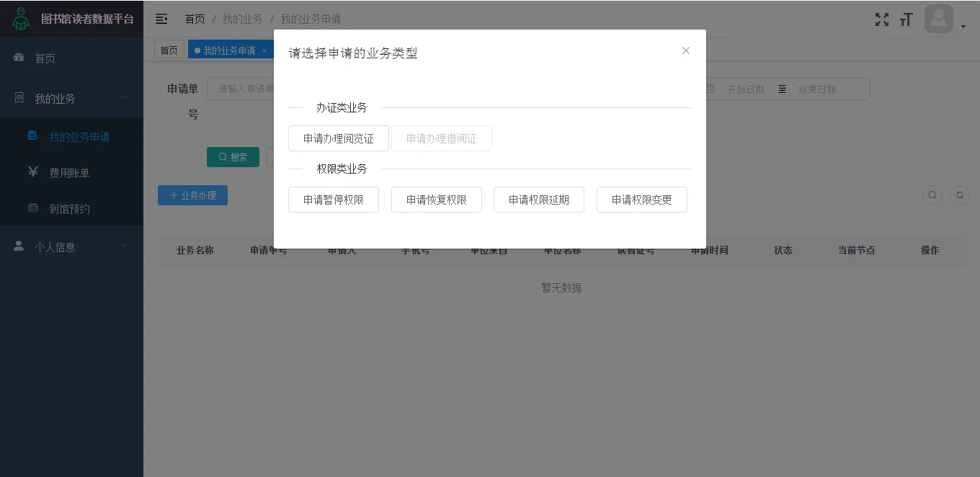Click the 业务名称 column header

[x=195, y=250]
